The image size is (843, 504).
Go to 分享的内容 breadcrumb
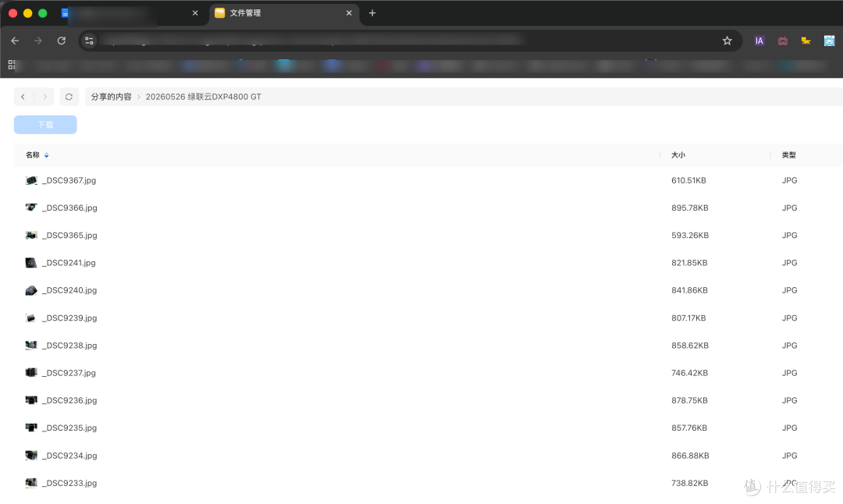[111, 97]
